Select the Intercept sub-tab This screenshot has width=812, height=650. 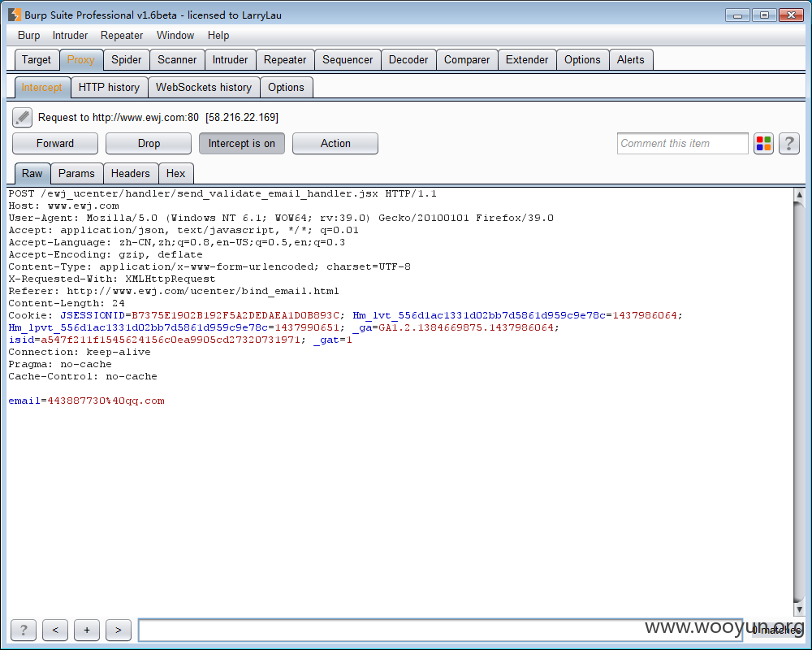41,87
